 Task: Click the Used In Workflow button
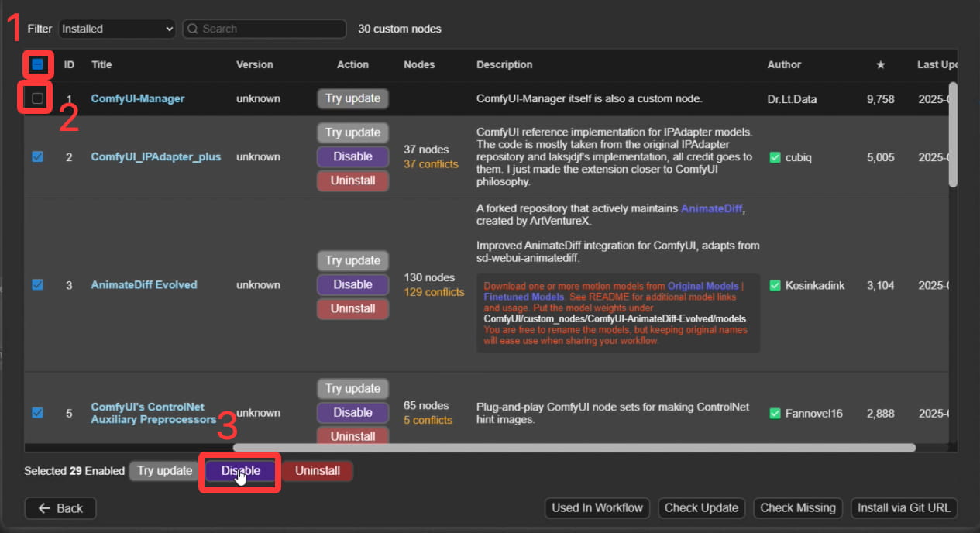(597, 508)
